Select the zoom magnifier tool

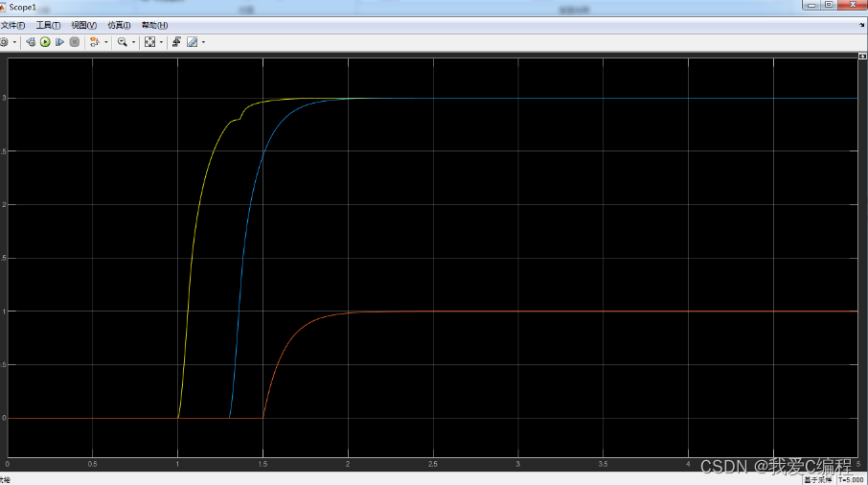[123, 42]
